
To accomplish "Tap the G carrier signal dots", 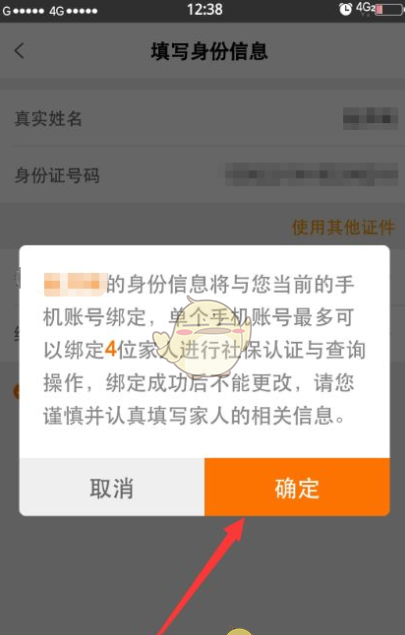I will tap(23, 11).
